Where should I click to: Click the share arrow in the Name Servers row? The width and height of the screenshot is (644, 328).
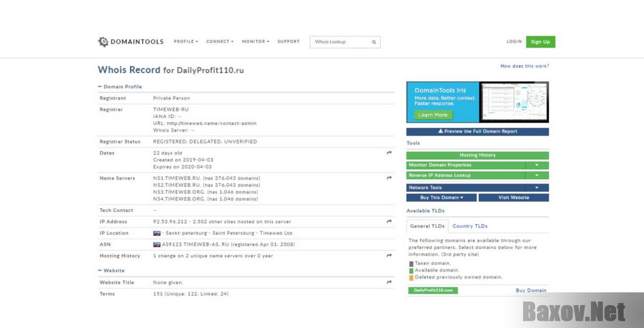pyautogui.click(x=389, y=178)
